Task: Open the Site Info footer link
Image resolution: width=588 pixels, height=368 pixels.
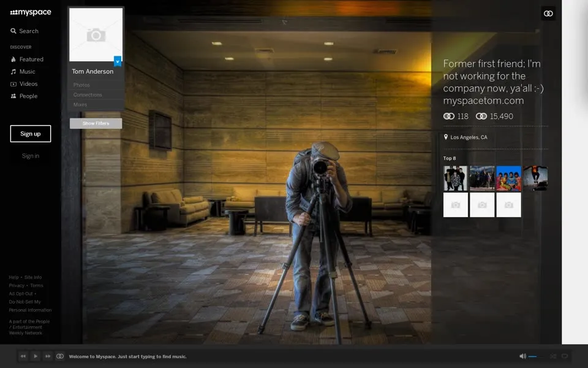Action: (x=33, y=277)
